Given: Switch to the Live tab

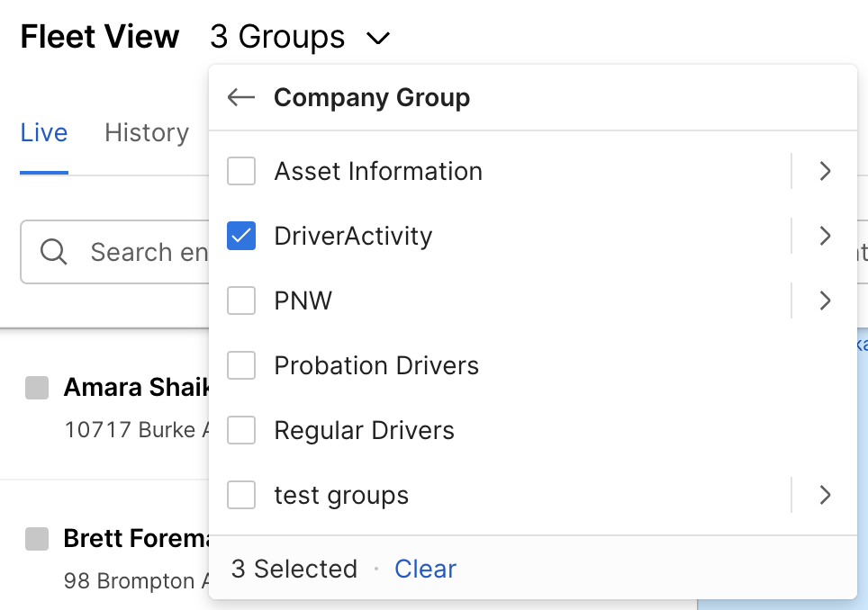Looking at the screenshot, I should [44, 133].
